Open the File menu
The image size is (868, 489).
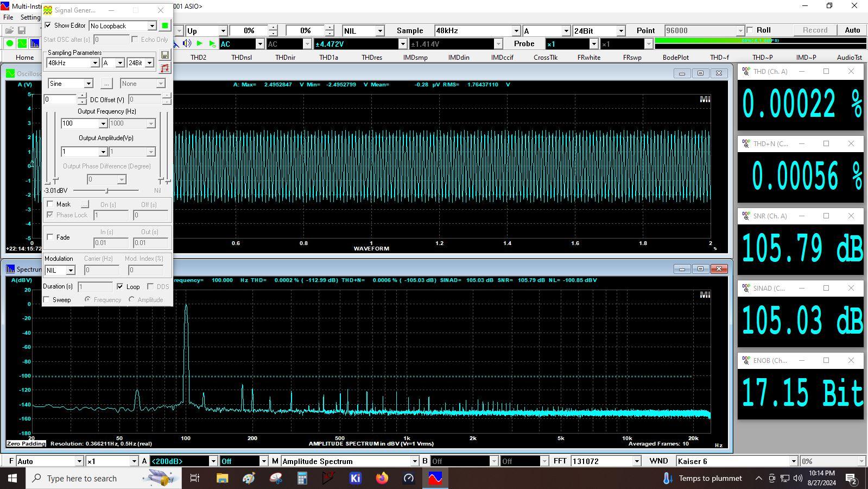tap(8, 17)
